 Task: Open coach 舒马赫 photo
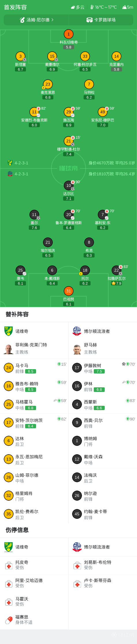(77, 348)
